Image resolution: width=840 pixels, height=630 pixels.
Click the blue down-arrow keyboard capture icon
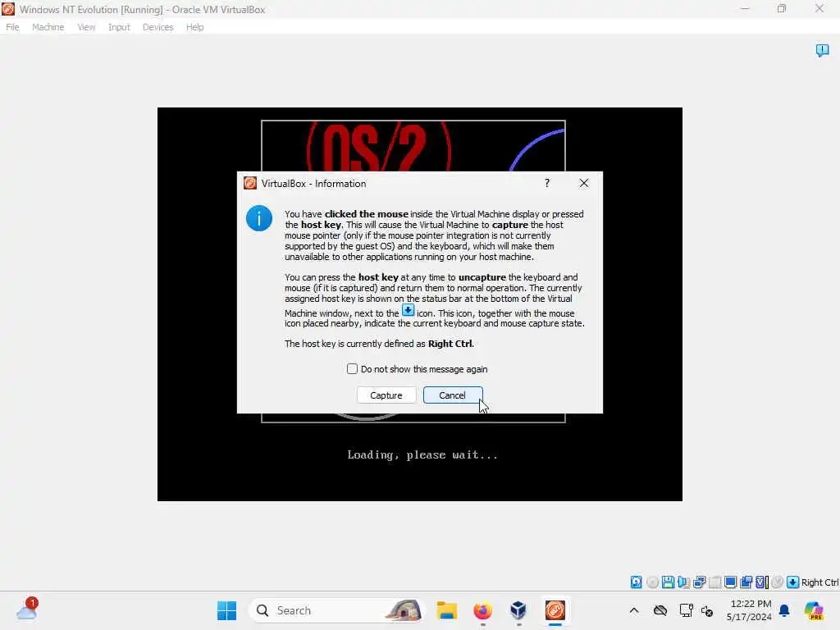pyautogui.click(x=793, y=582)
